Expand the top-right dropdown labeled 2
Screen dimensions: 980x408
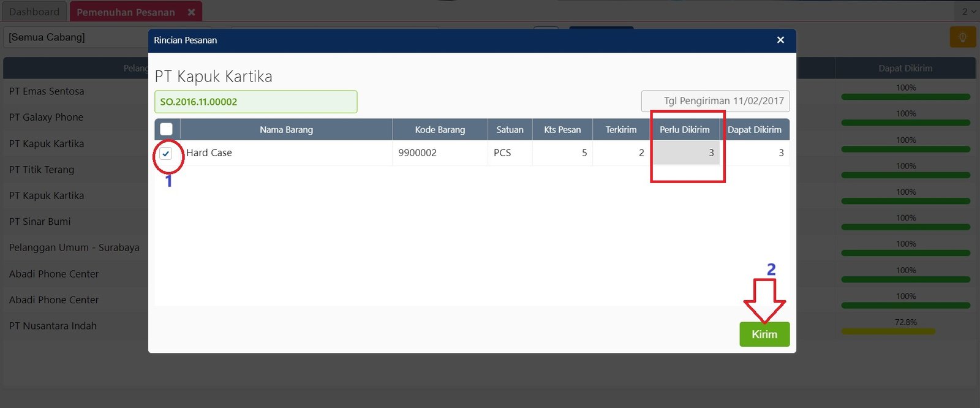coord(968,11)
